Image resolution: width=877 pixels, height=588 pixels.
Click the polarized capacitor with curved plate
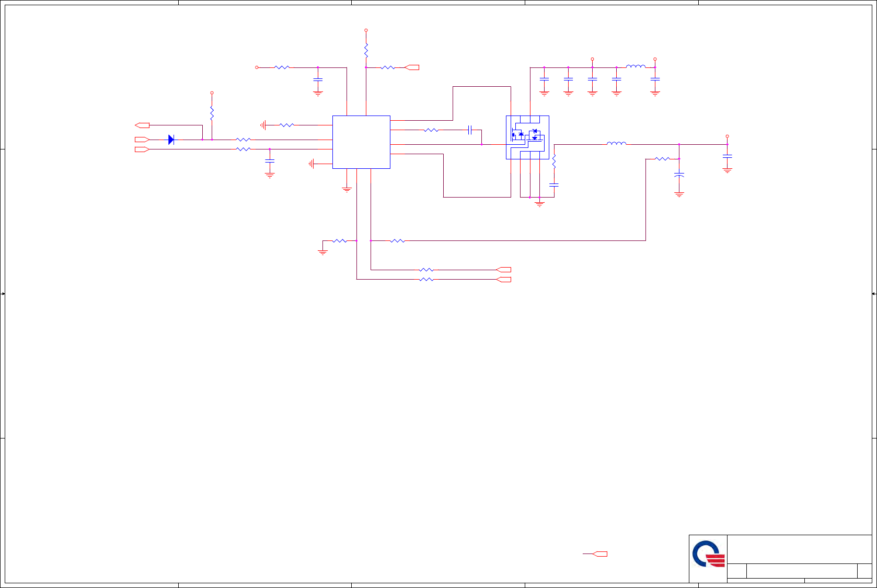[x=679, y=175]
